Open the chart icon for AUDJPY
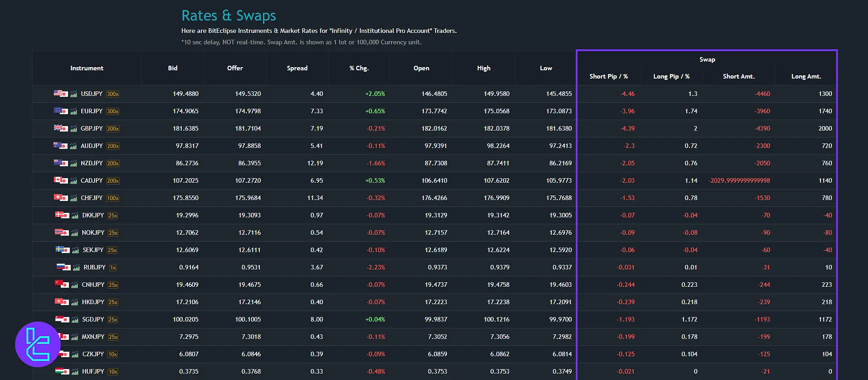 pyautogui.click(x=74, y=146)
